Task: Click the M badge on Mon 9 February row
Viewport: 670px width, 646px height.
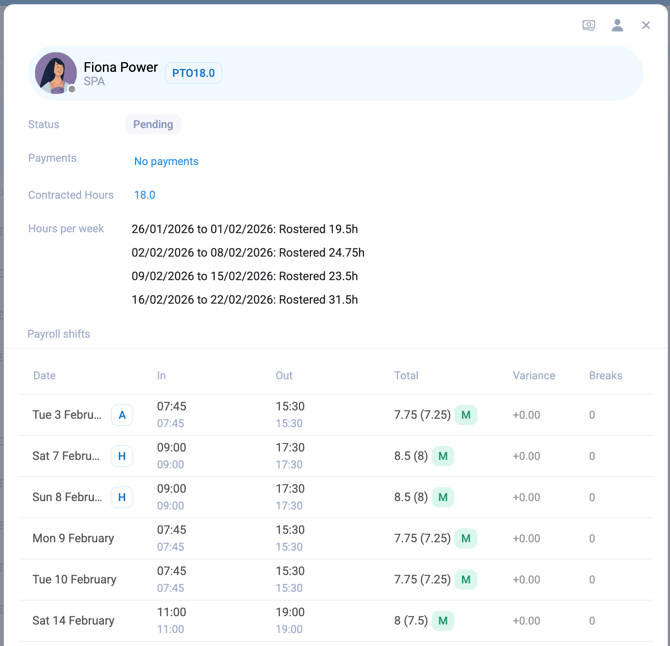Action: pos(466,538)
